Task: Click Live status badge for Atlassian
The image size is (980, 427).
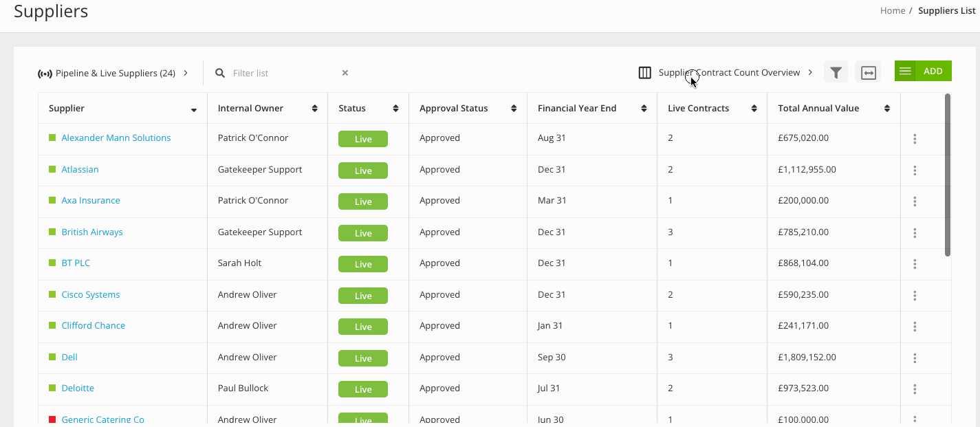Action: pyautogui.click(x=363, y=171)
